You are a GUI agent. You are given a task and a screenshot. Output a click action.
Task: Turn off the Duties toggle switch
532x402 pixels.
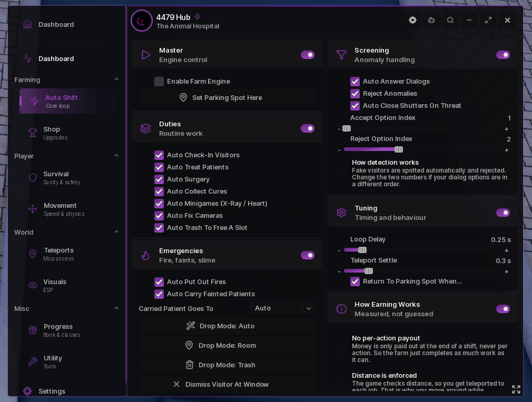click(x=308, y=128)
